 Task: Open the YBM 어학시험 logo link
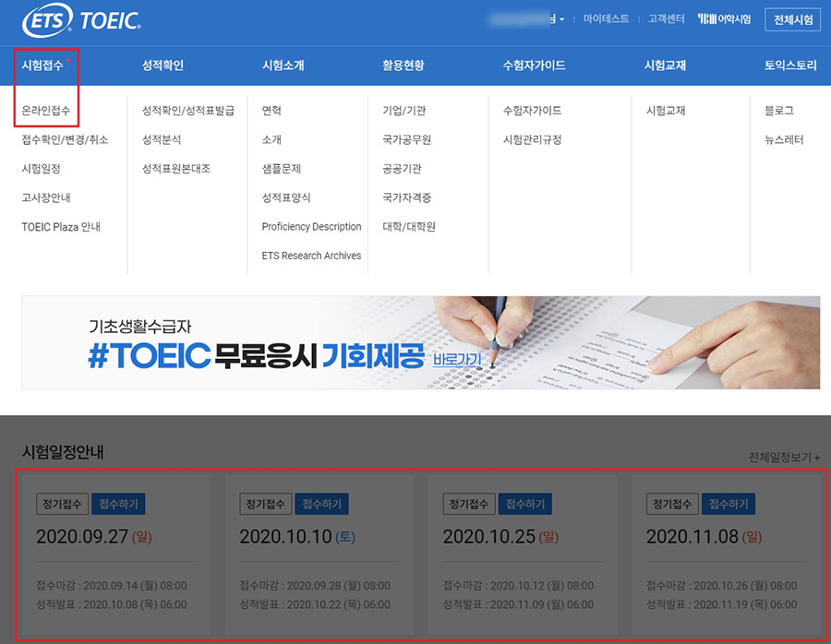pyautogui.click(x=724, y=19)
